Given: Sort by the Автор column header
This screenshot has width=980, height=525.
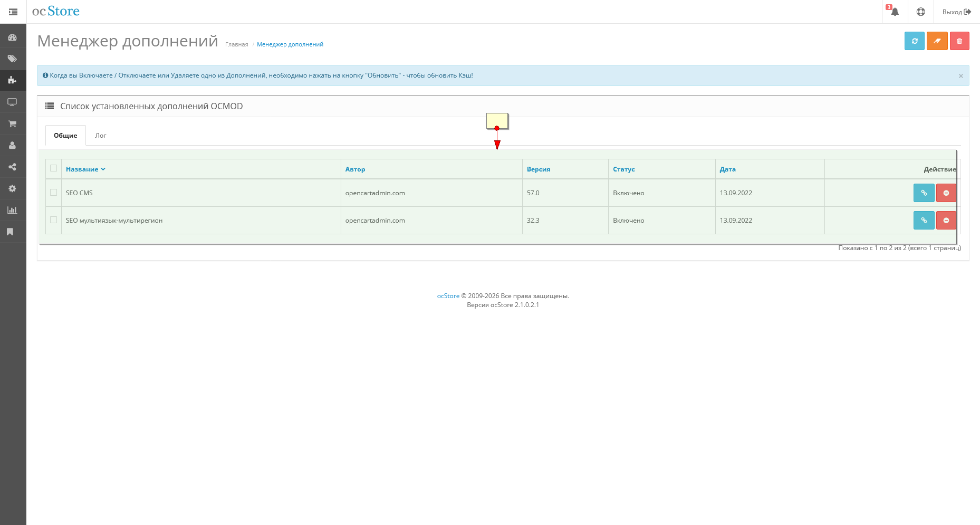Looking at the screenshot, I should (x=355, y=169).
